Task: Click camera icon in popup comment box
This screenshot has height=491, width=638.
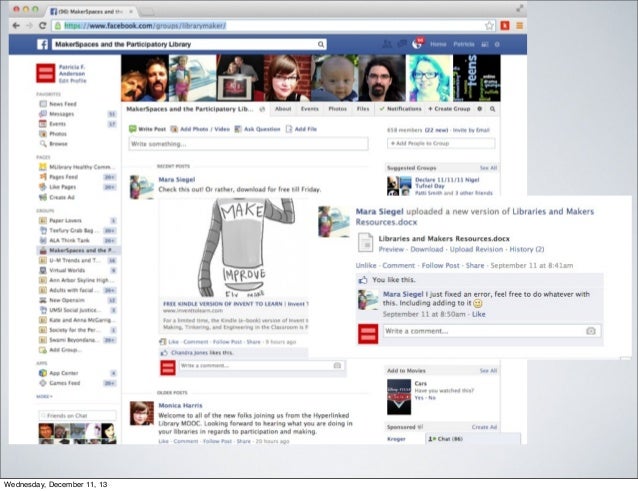Action: click(591, 331)
